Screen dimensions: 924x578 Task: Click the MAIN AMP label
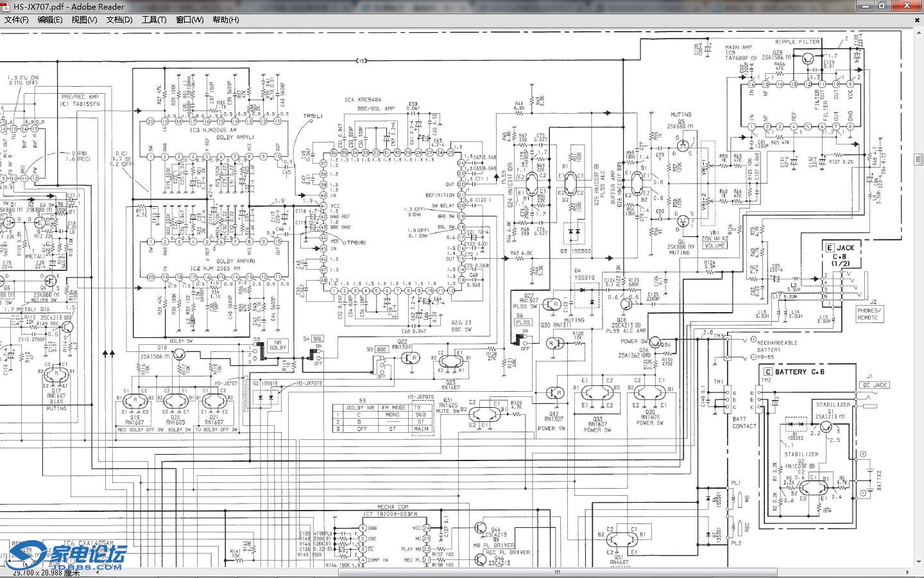738,48
